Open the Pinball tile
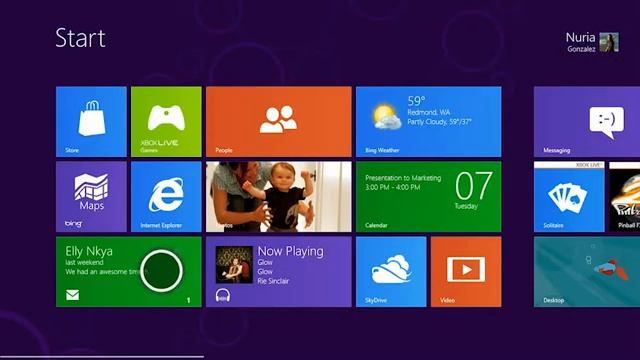This screenshot has height=360, width=640. tap(624, 197)
